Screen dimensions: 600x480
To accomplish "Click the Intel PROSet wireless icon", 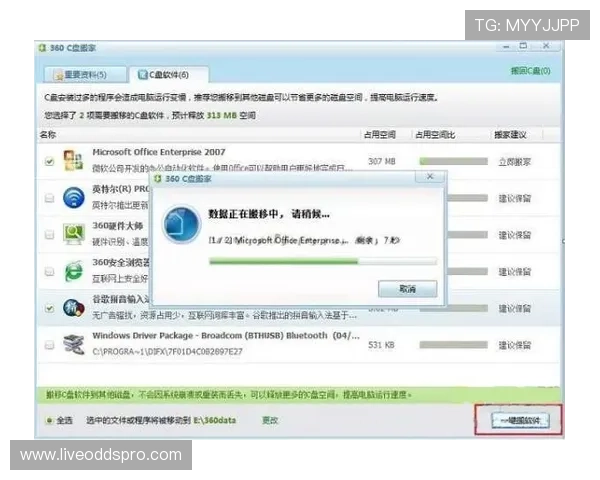I will (73, 198).
